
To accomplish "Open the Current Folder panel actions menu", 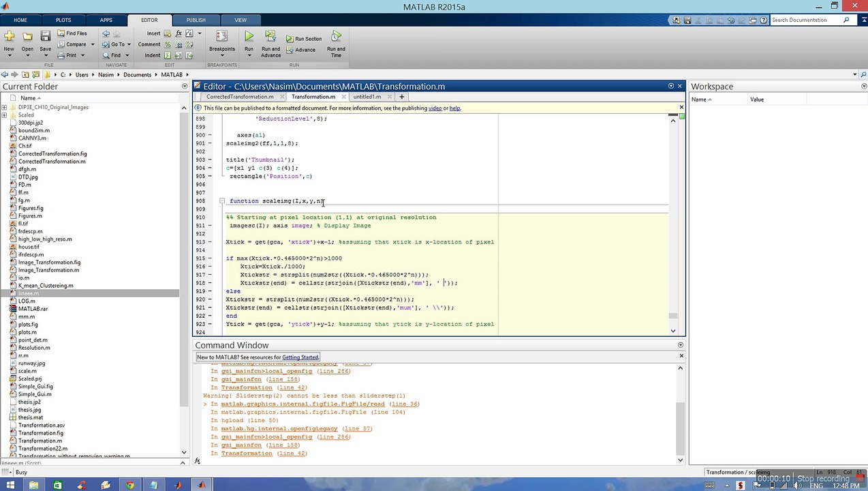I will (x=184, y=87).
